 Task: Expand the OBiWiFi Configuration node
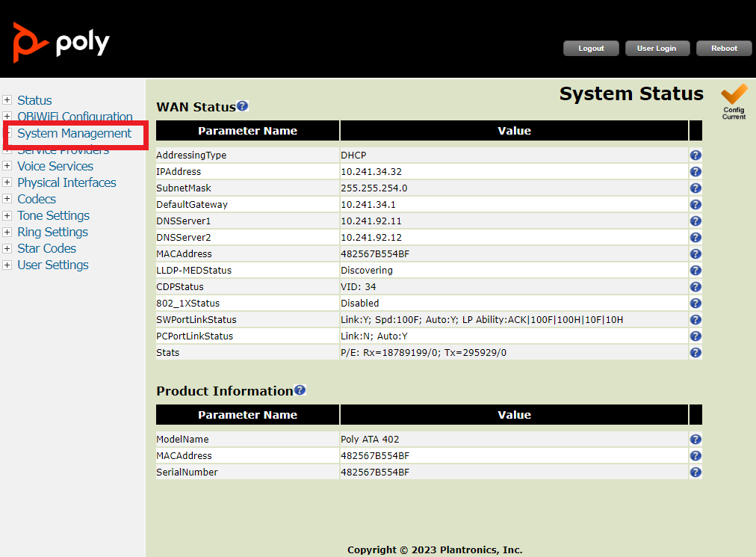pyautogui.click(x=7, y=117)
